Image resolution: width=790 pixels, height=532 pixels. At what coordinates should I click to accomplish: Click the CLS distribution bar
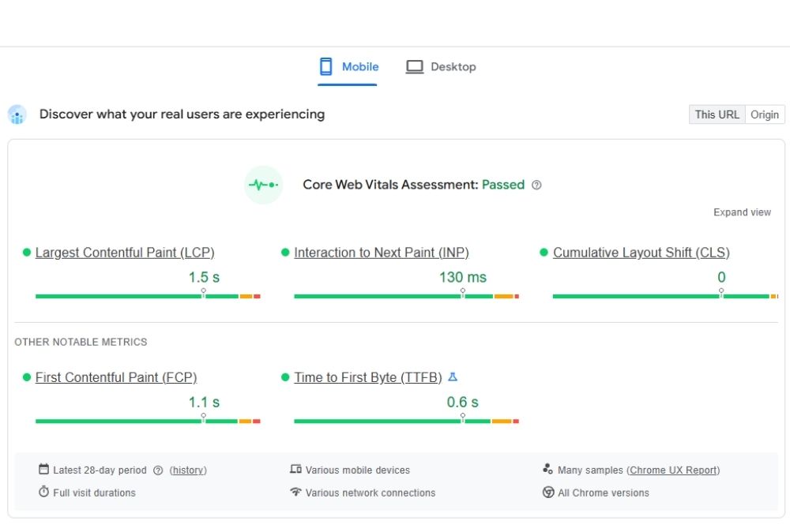pos(665,297)
